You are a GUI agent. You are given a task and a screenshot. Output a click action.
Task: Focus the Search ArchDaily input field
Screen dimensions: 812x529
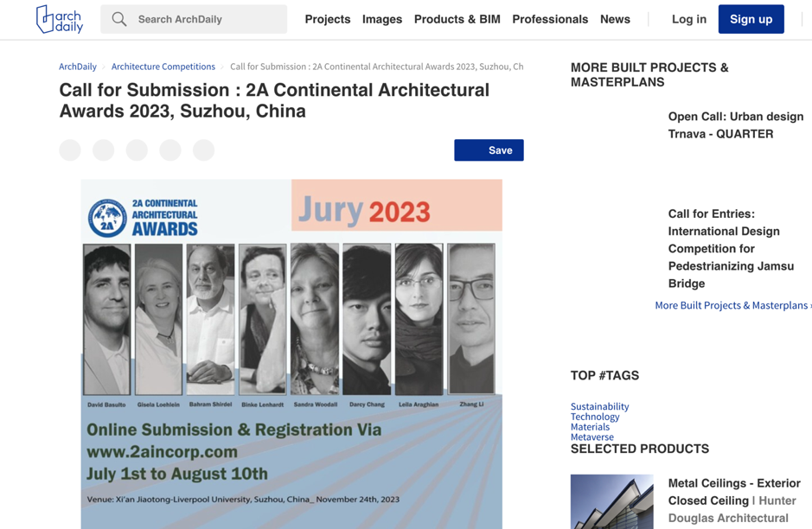click(194, 19)
